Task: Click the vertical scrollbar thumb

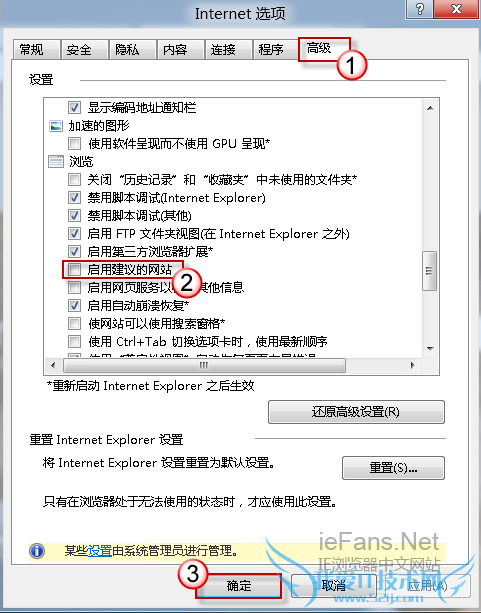Action: tap(430, 271)
